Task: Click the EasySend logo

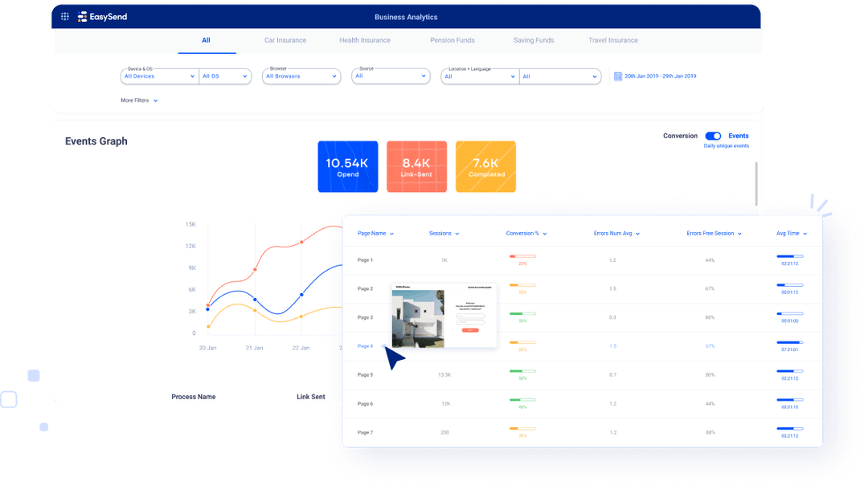Action: (104, 16)
